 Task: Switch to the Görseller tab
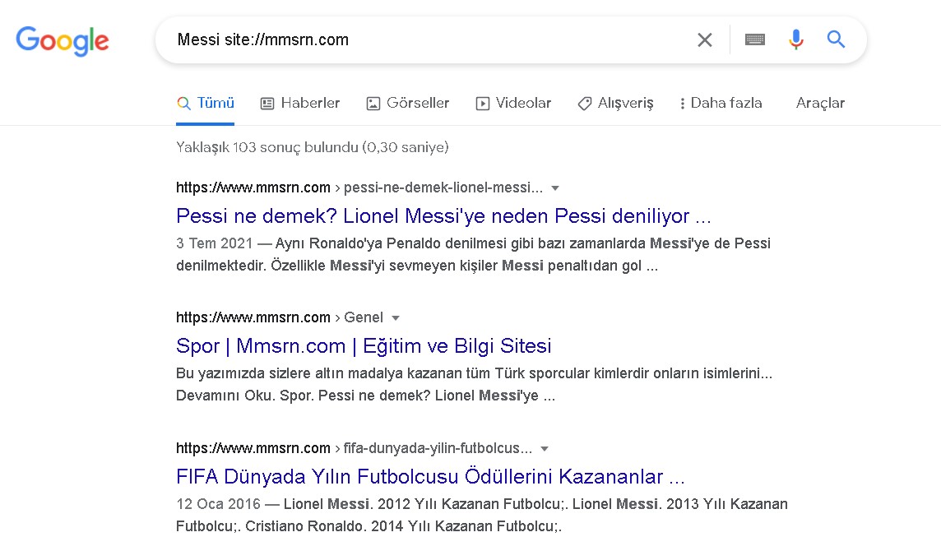tap(408, 104)
